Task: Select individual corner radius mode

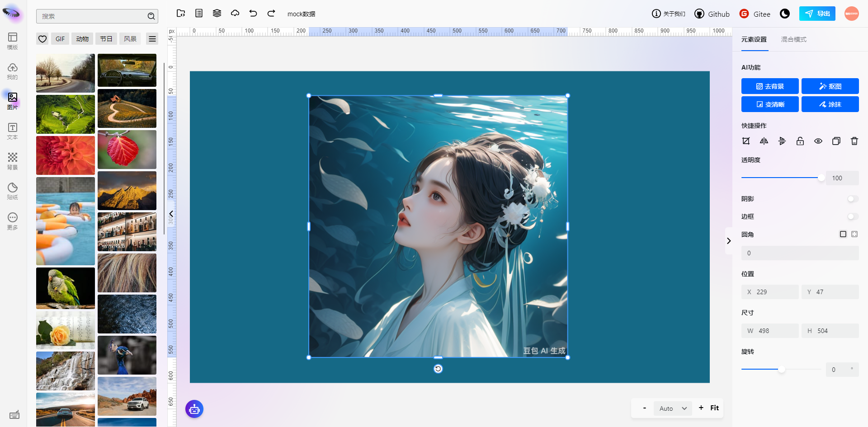Action: click(854, 234)
